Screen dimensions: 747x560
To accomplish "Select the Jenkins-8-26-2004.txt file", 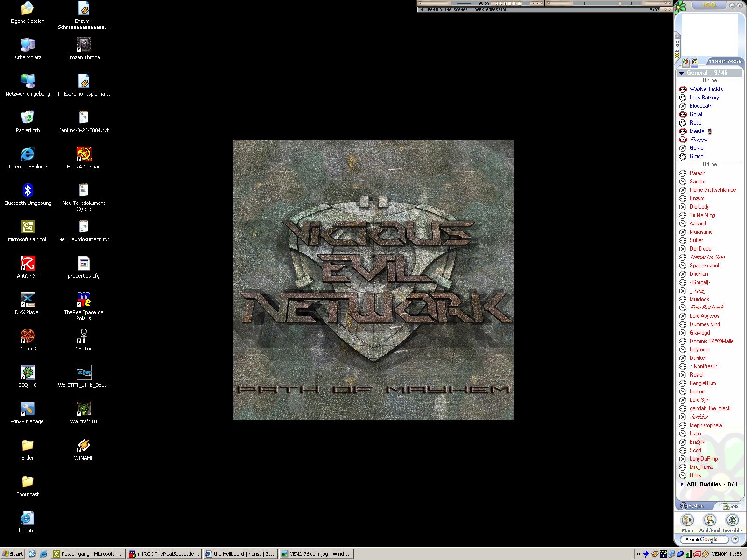I will pos(84,121).
